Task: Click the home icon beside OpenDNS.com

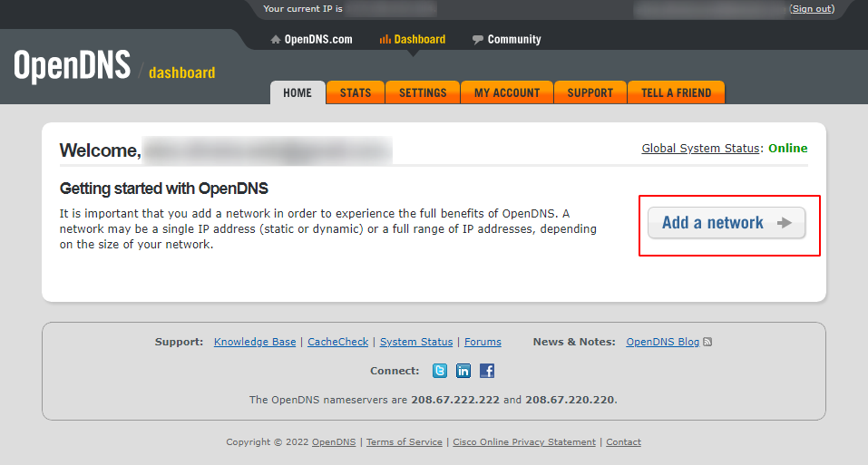Action: pos(275,39)
